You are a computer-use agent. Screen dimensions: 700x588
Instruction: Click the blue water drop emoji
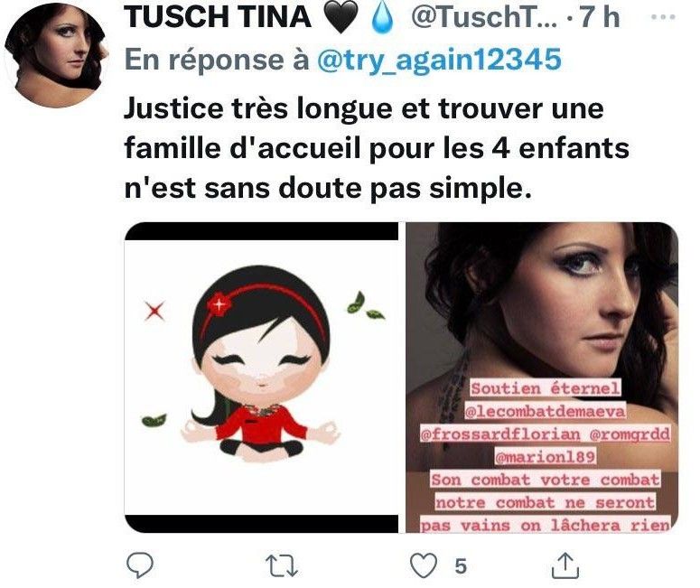[383, 19]
